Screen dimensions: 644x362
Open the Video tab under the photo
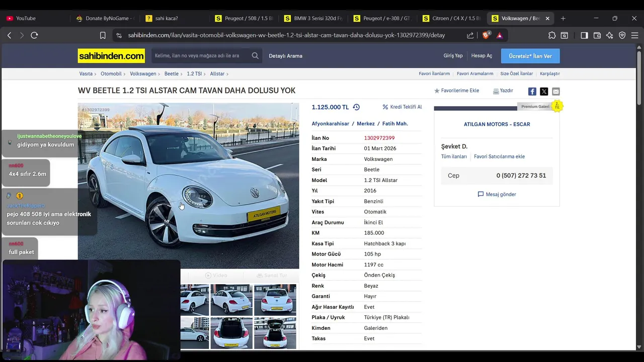216,276
